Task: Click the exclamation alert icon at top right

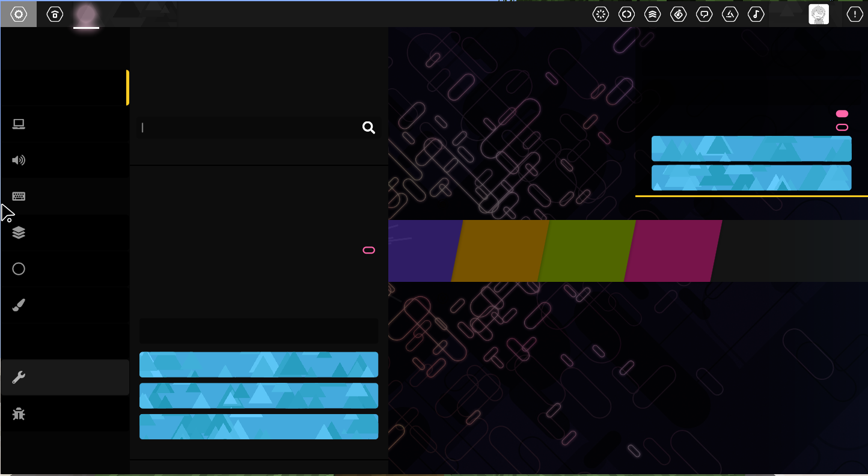Action: tap(854, 14)
